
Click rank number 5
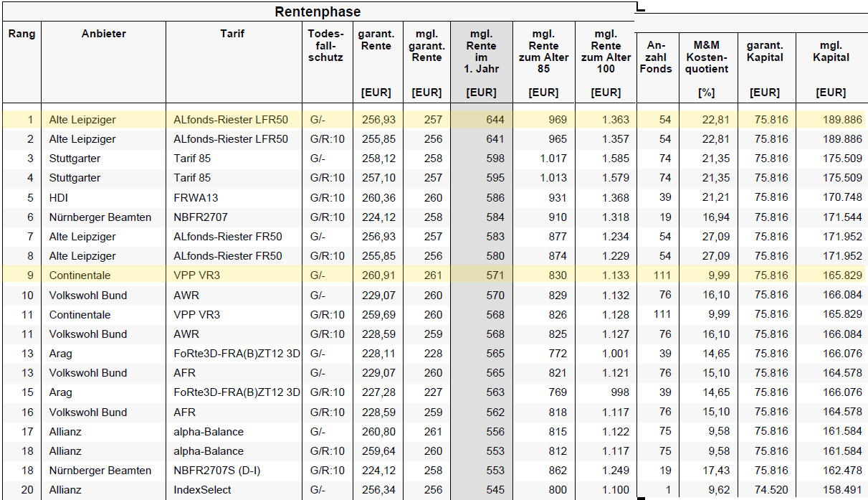click(30, 197)
